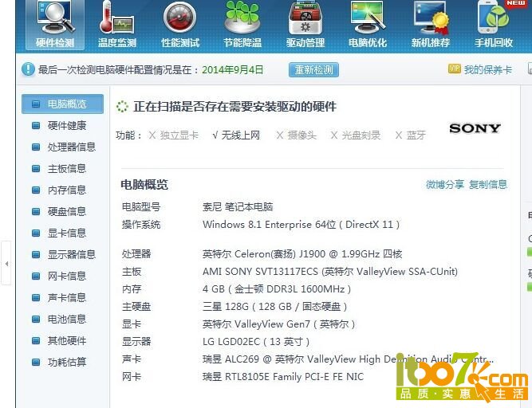Click the blue info exclamation icon
The width and height of the screenshot is (532, 408).
coord(28,69)
